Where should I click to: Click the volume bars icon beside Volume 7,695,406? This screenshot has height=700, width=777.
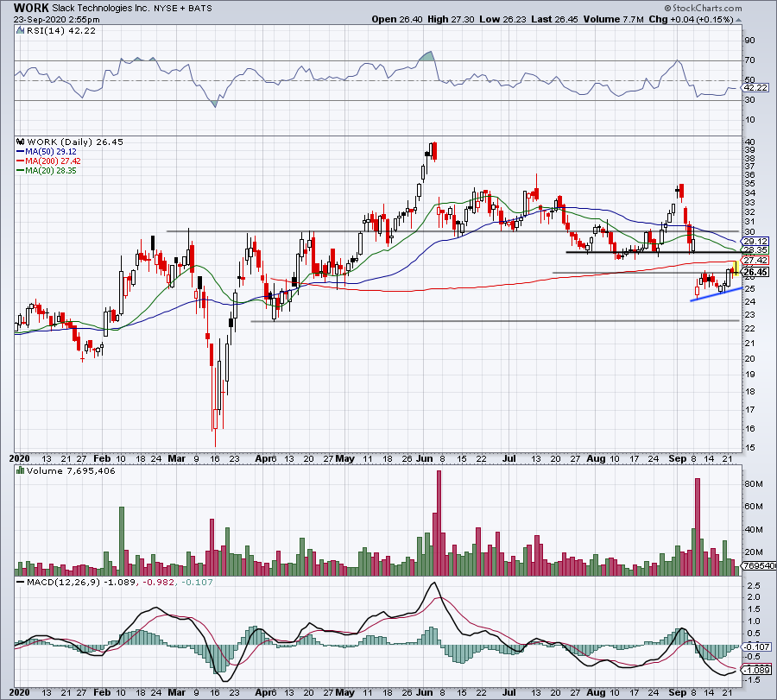(21, 470)
